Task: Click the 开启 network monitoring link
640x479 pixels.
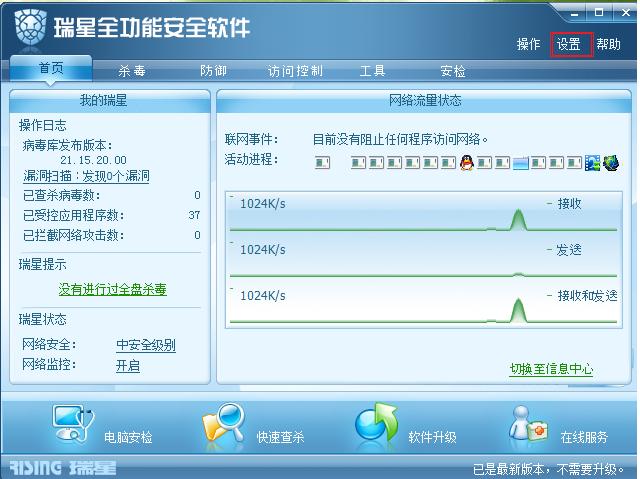Action: [x=128, y=365]
